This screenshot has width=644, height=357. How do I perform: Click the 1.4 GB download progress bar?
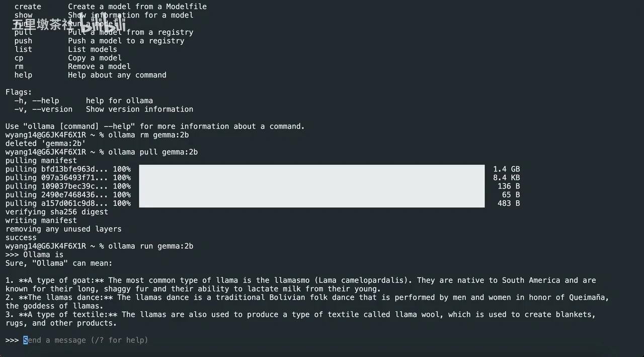coord(311,169)
